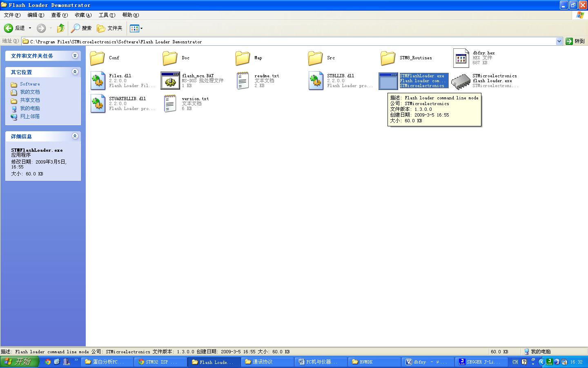Click the system clock showing 16:32

point(576,362)
